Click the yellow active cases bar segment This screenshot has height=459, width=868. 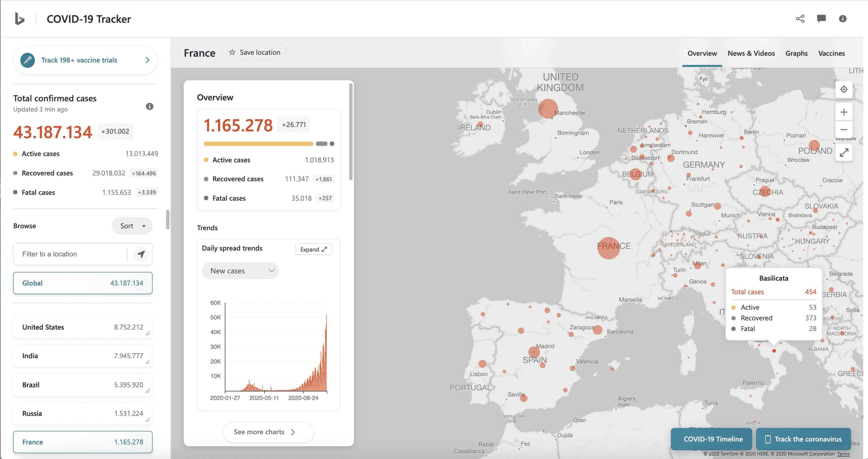[258, 144]
